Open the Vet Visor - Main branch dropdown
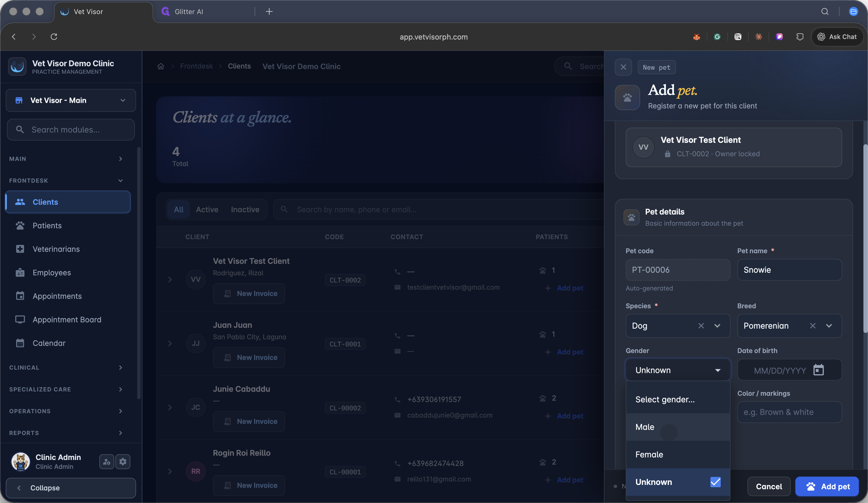The height and width of the screenshot is (503, 868). (71, 100)
